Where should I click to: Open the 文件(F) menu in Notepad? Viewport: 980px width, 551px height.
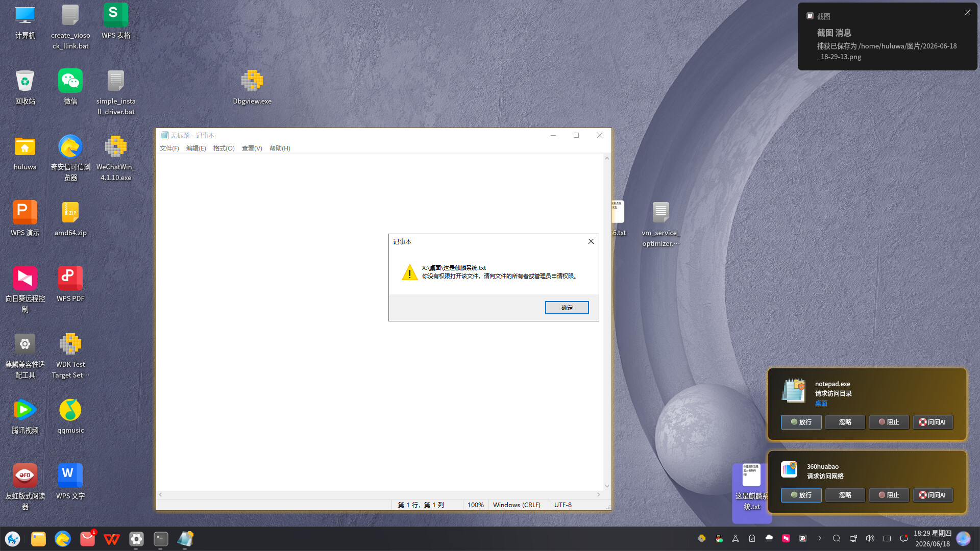click(169, 148)
